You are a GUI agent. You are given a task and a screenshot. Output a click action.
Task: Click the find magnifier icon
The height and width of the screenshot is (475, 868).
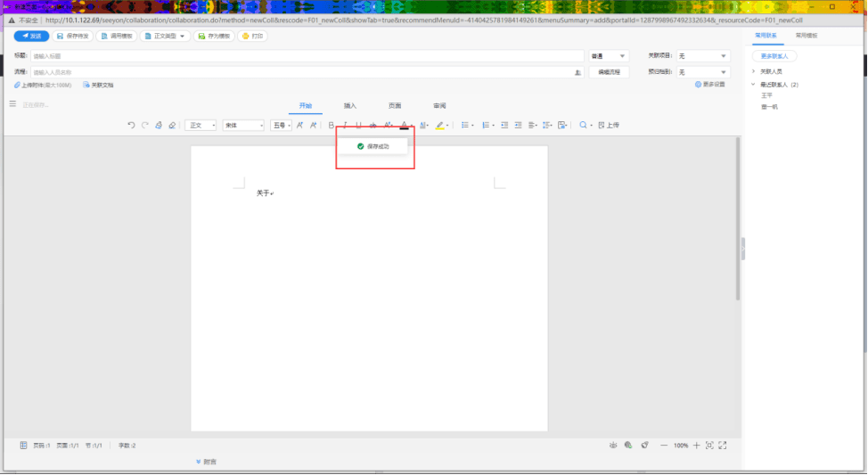click(x=583, y=125)
